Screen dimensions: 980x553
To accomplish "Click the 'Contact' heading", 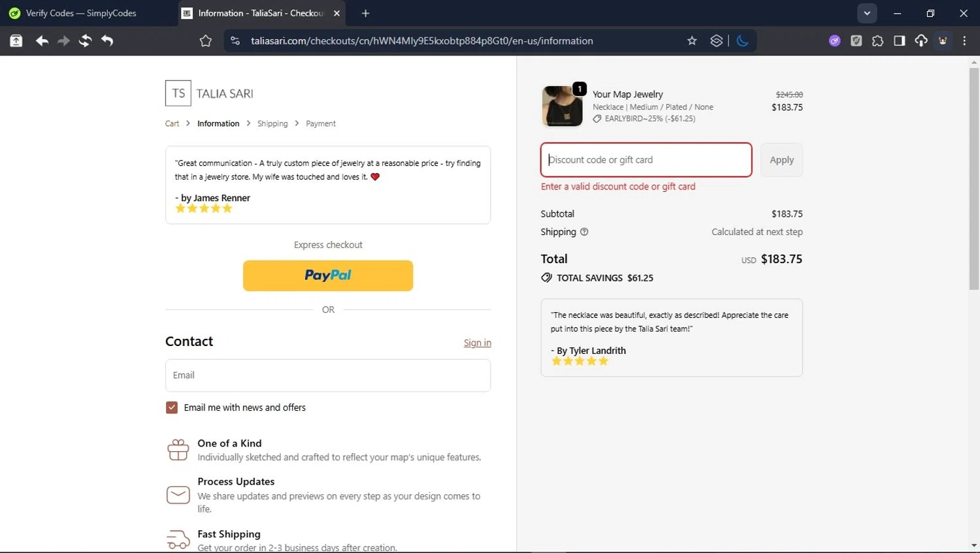I will [x=189, y=341].
